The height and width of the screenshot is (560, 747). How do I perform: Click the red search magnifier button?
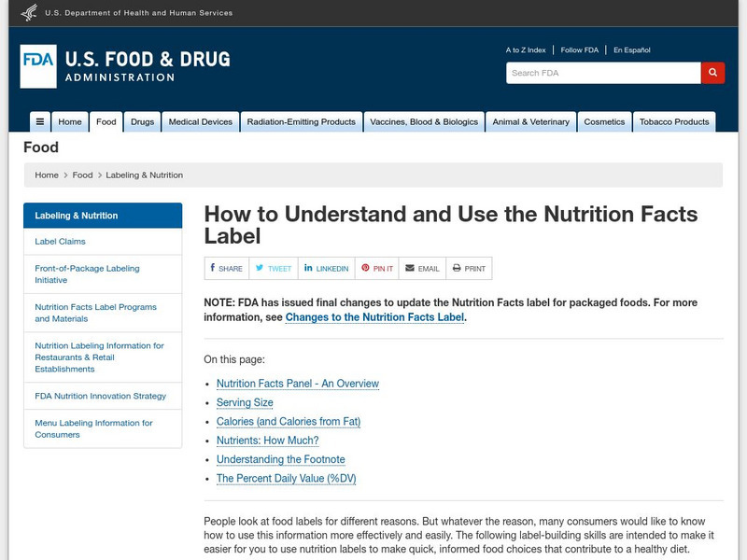(712, 73)
